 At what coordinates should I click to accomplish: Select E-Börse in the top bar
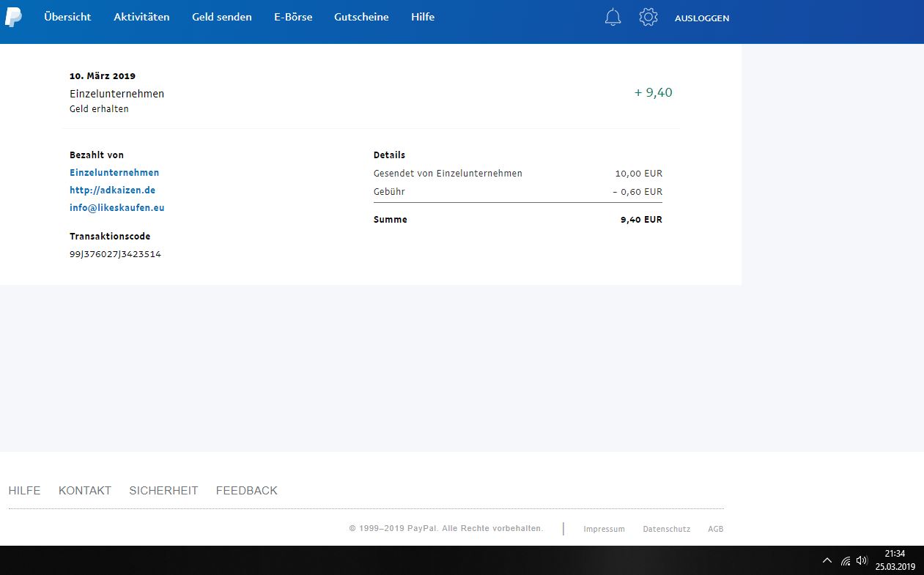tap(293, 17)
